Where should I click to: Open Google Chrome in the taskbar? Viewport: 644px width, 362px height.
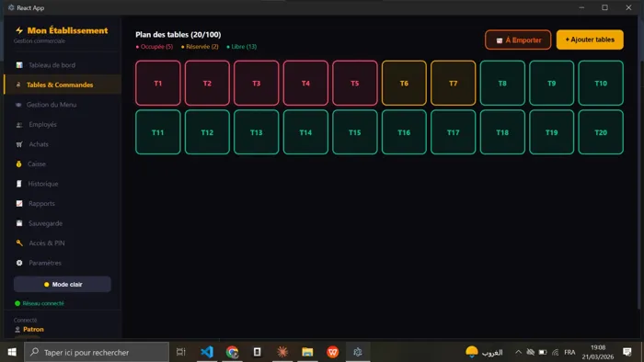click(x=232, y=352)
